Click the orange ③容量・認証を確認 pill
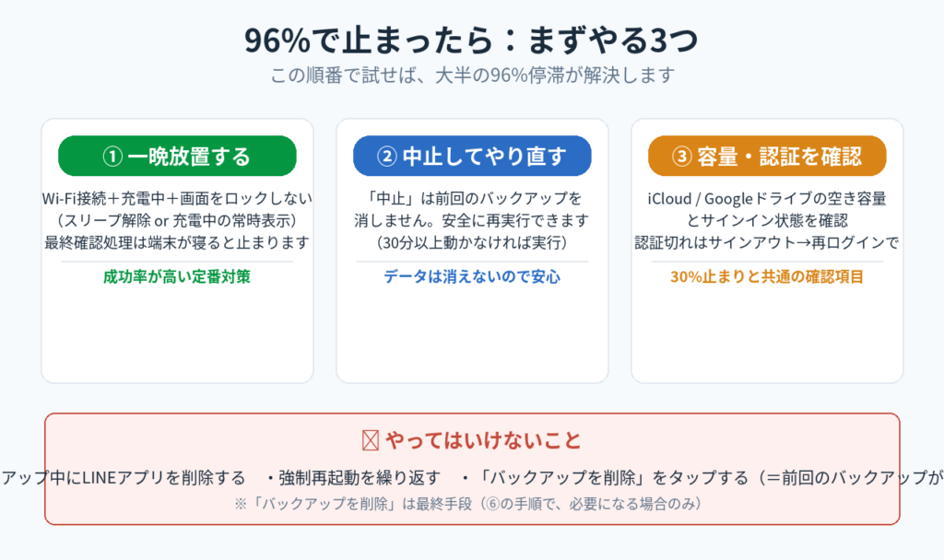Image resolution: width=944 pixels, height=560 pixels. 767,156
